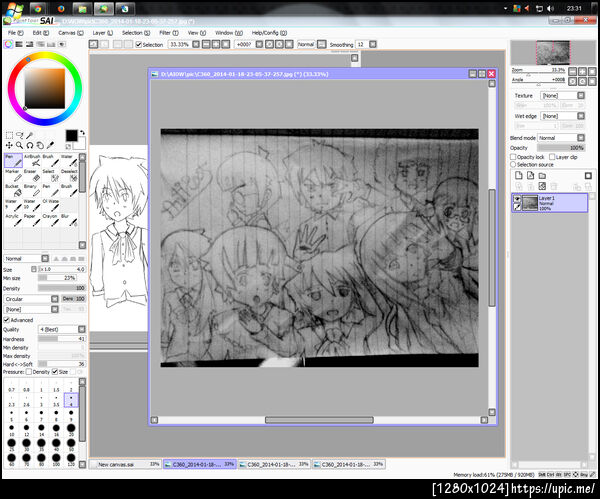Choose the rectangular selection tool
This screenshot has width=600, height=499.
coord(9,135)
